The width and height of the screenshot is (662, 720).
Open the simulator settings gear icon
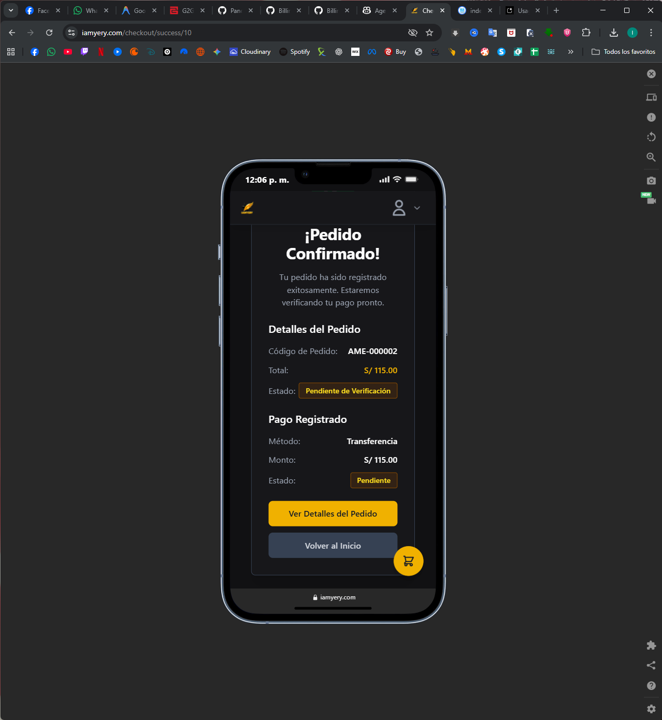(651, 709)
